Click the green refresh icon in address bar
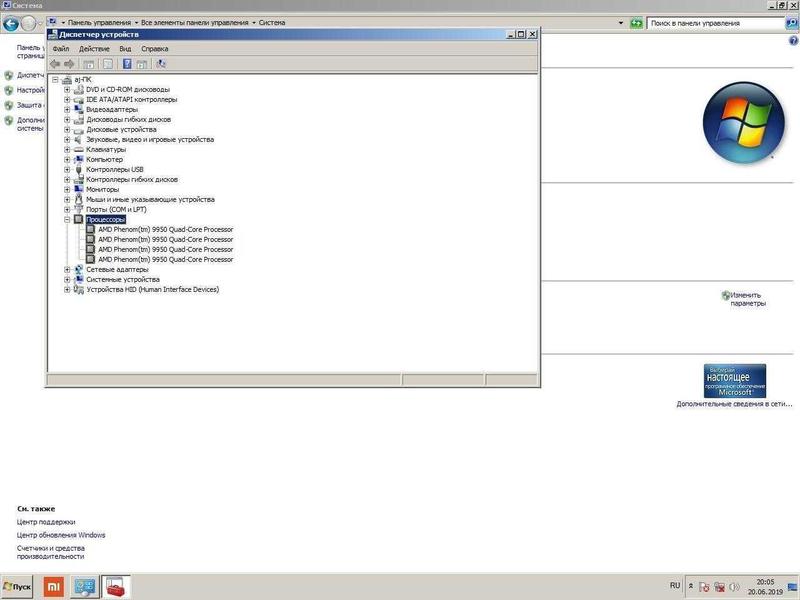Viewport: 800px width, 600px height. [x=636, y=23]
